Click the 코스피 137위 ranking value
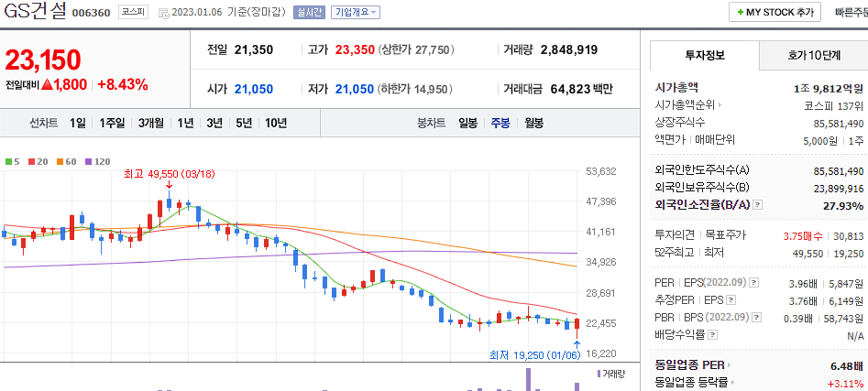Image resolution: width=868 pixels, height=391 pixels. 834,105
